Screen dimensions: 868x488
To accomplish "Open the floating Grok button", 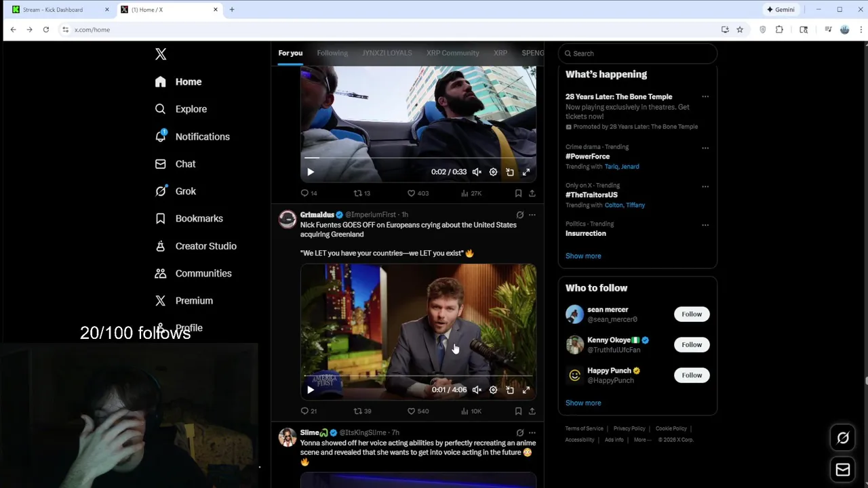I will [x=843, y=438].
